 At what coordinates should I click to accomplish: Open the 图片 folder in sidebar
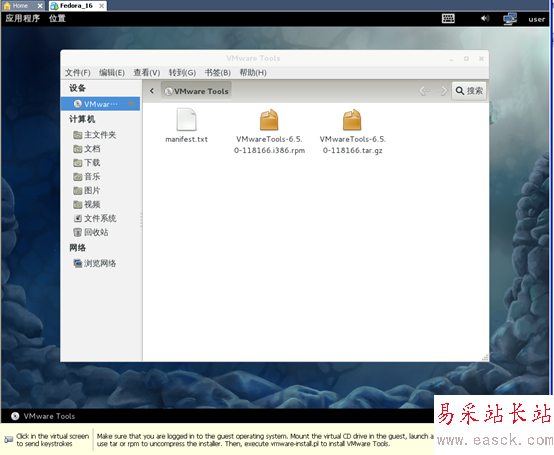[87, 190]
